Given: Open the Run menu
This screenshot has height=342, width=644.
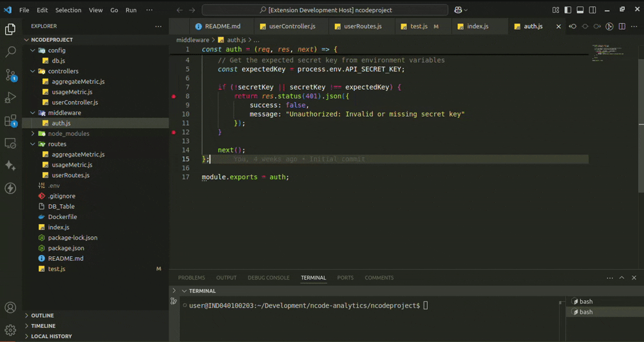Looking at the screenshot, I should coord(131,10).
